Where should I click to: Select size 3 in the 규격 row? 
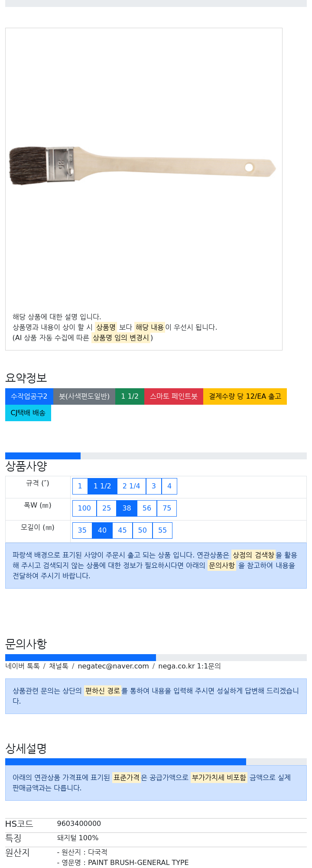coord(153,486)
